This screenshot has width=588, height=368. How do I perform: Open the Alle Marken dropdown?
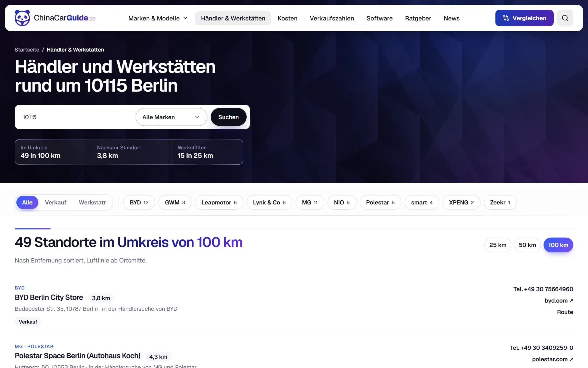[x=171, y=117]
